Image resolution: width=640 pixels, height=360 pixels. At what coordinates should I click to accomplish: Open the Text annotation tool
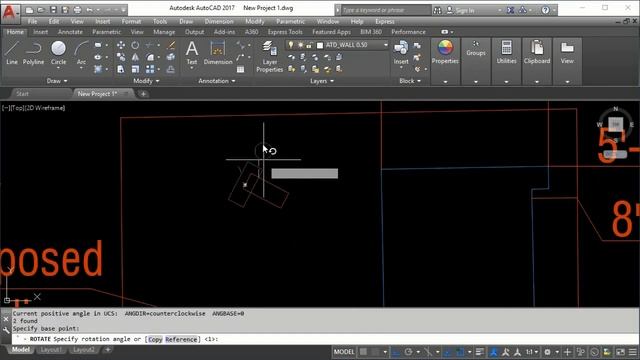(191, 53)
